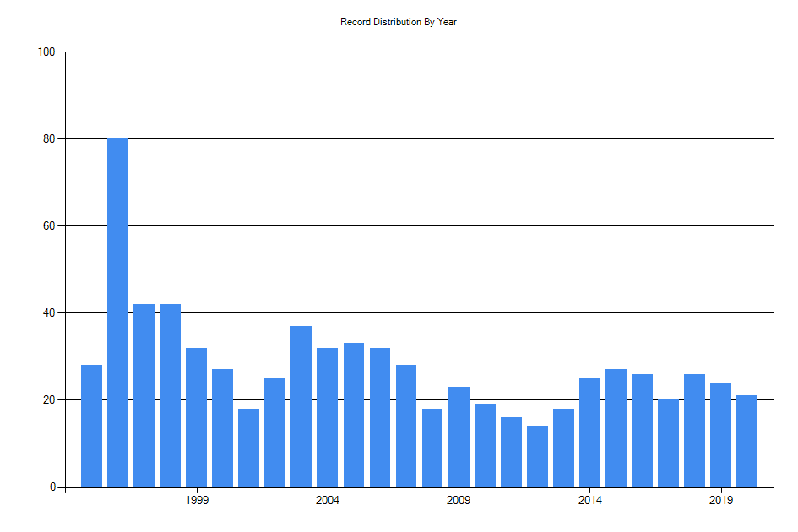Select the 1998 bar with value 42
798x532 pixels.
170,395
